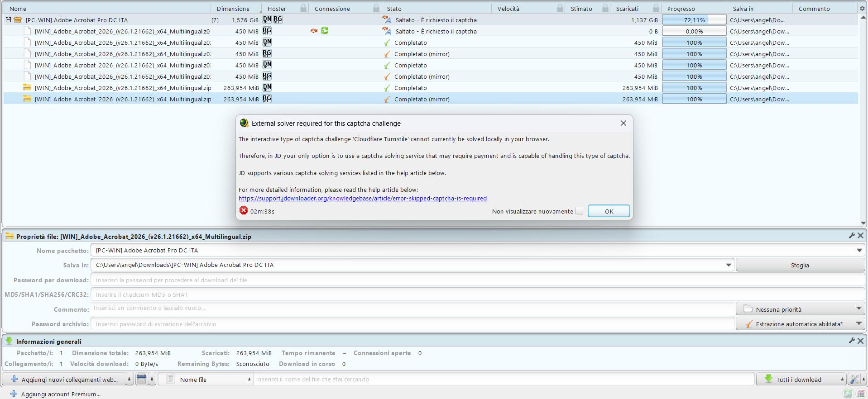Screen dimensions: 868x399
Task: Click the Password archivio input field
Action: [x=412, y=324]
